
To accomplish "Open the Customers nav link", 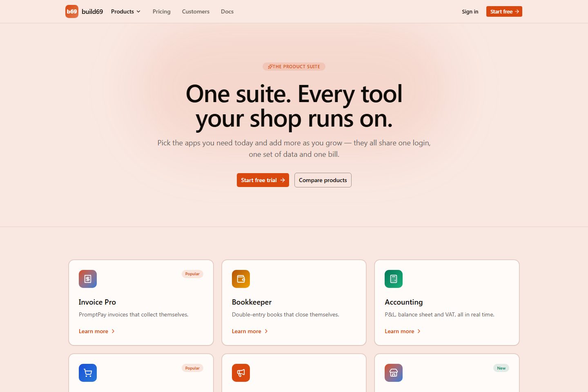I will click(196, 11).
